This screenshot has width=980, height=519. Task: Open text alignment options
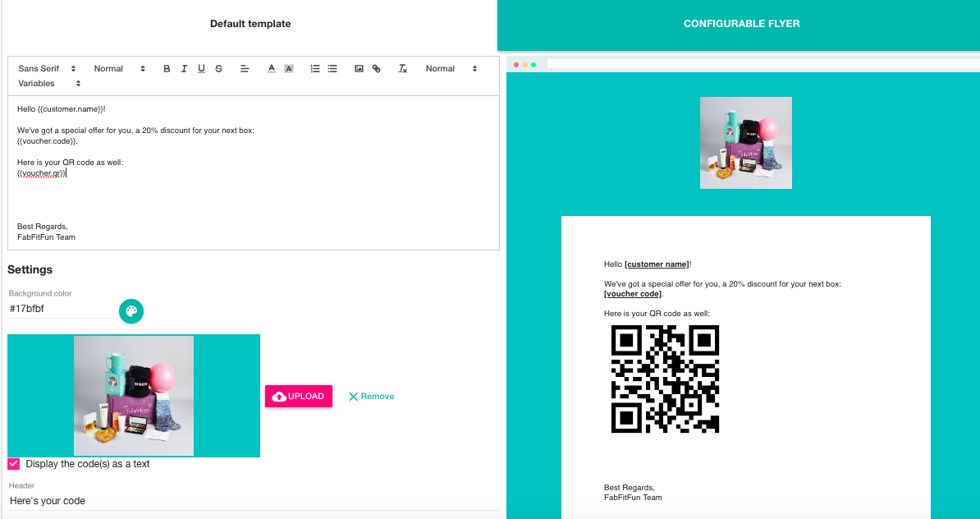coord(245,69)
